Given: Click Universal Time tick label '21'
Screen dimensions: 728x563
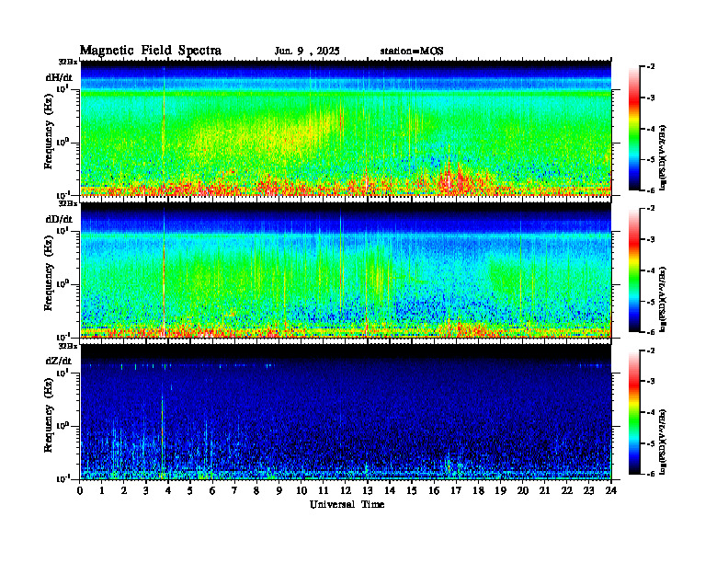Looking at the screenshot, I should [544, 490].
